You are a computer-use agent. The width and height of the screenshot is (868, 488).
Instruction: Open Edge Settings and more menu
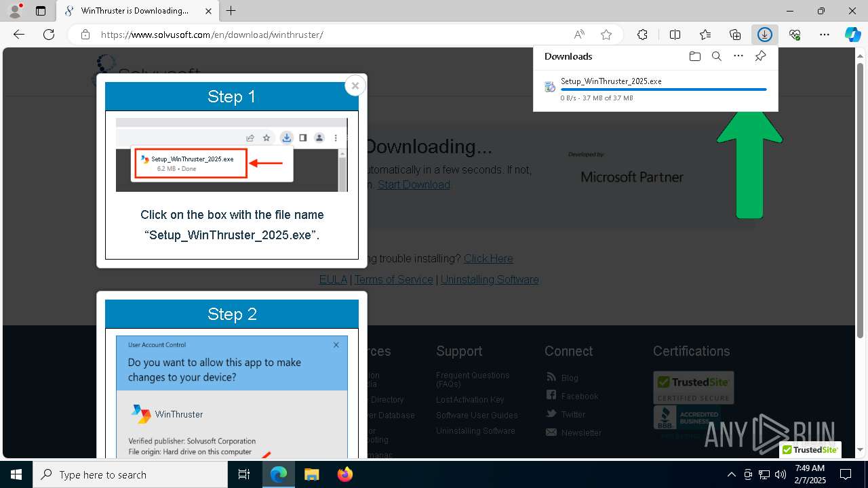[825, 35]
